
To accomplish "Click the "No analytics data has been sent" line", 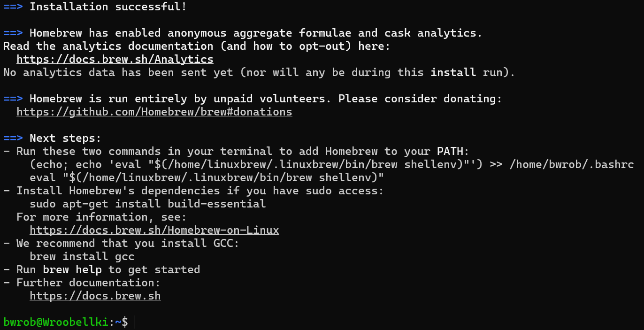I will coord(259,73).
